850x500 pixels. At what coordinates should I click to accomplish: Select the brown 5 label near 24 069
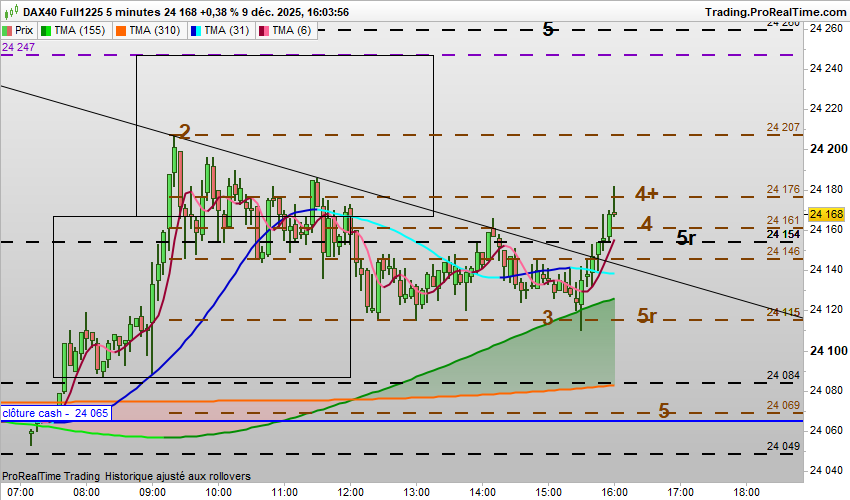pyautogui.click(x=664, y=411)
